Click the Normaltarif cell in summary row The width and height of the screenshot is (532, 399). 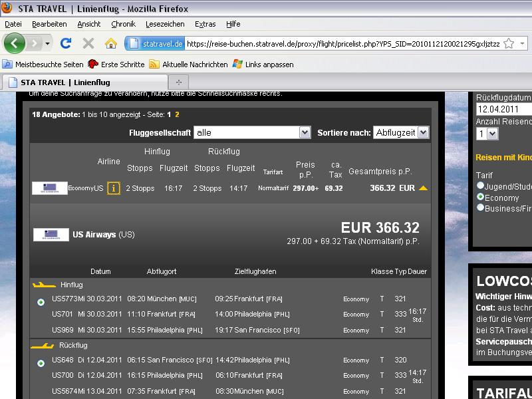[x=273, y=188]
